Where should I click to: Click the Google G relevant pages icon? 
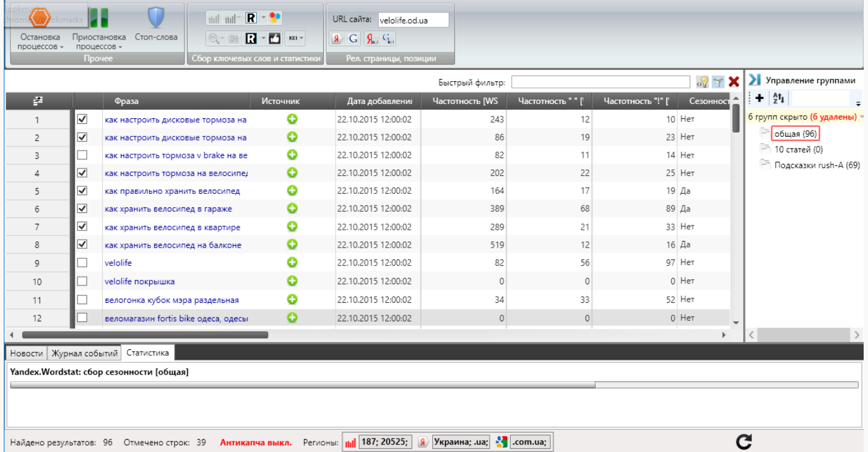click(x=354, y=39)
